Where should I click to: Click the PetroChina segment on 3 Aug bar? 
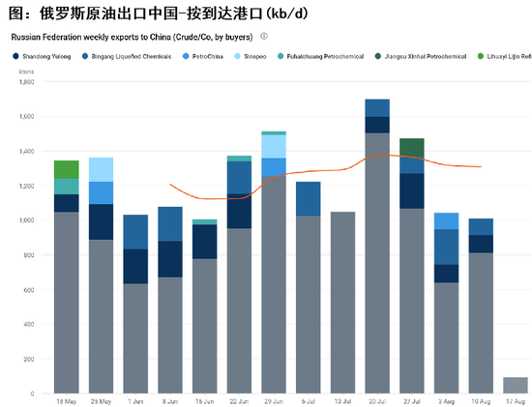[x=447, y=220]
